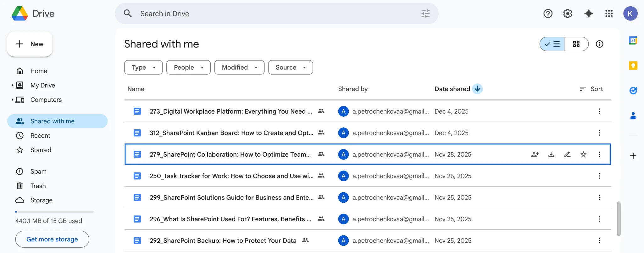Show the details info panel icon

tap(599, 44)
